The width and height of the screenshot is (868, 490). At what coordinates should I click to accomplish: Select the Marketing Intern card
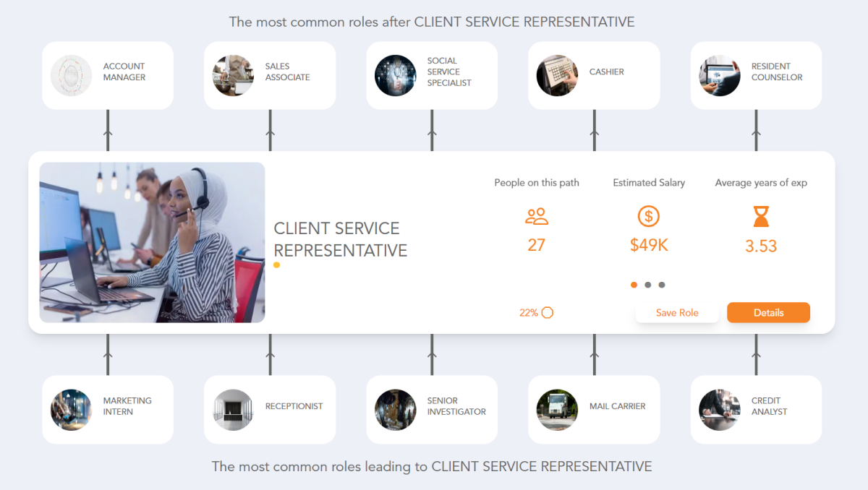coord(107,410)
